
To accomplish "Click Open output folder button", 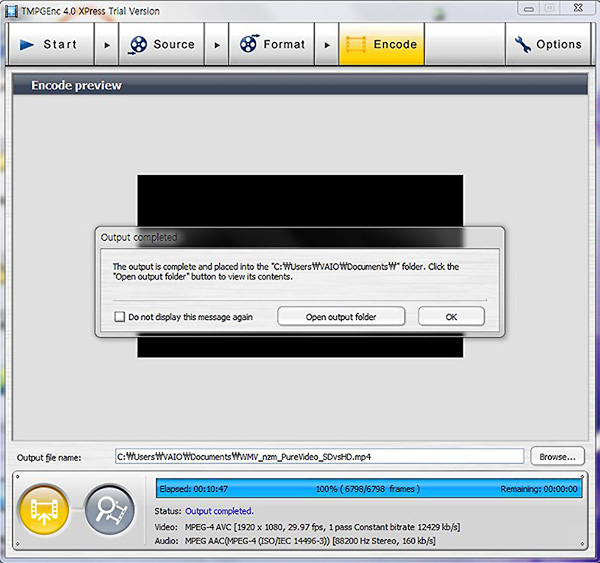I will [341, 317].
